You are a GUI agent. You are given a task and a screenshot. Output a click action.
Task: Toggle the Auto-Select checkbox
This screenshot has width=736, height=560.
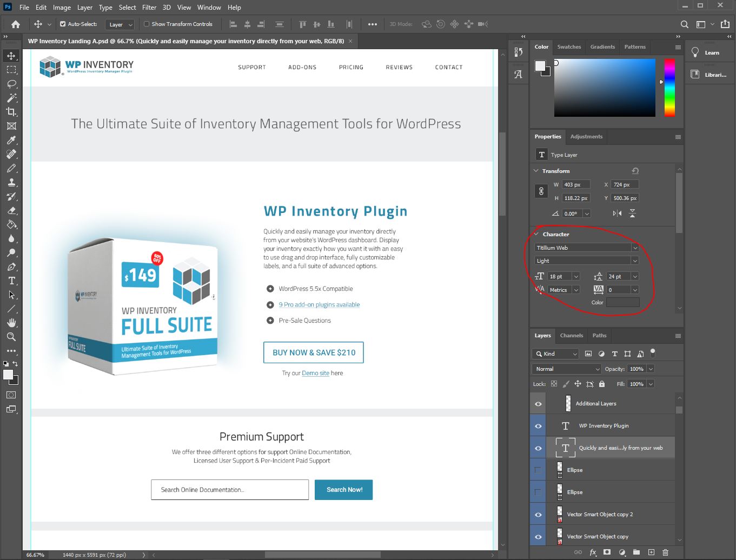[x=63, y=24]
